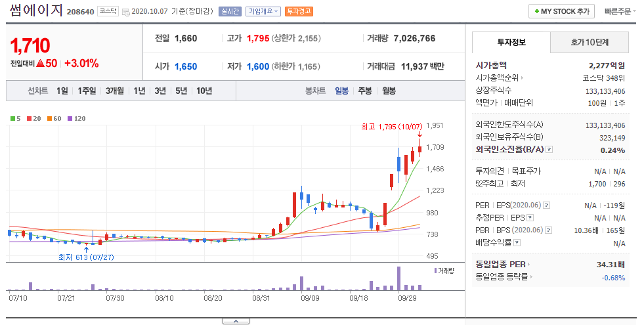The image size is (644, 325).
Task: Click the 최저 613 (07/27) chart marker
Action: coord(86,257)
